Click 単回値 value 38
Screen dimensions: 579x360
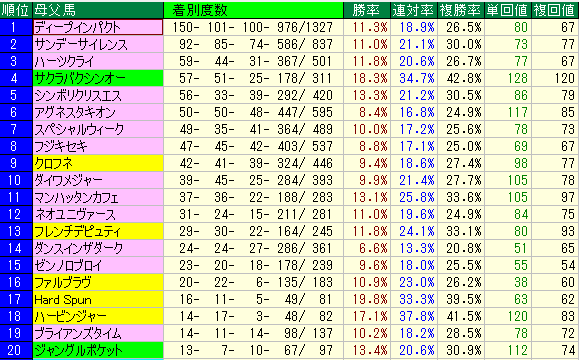(521, 282)
